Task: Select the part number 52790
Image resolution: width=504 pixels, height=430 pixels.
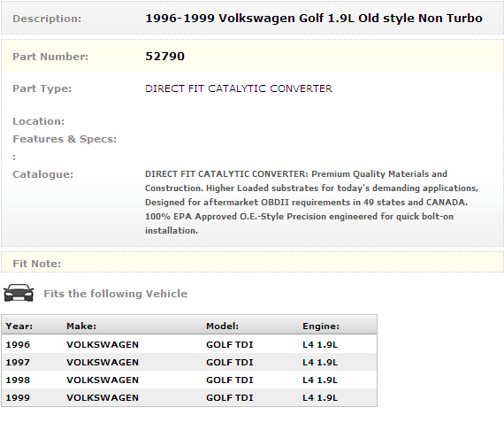Action: 164,57
